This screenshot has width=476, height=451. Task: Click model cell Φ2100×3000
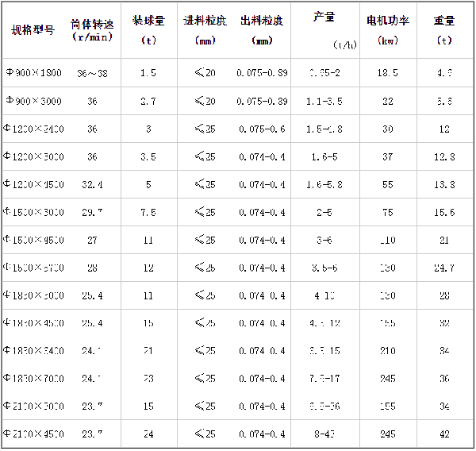tap(33, 406)
